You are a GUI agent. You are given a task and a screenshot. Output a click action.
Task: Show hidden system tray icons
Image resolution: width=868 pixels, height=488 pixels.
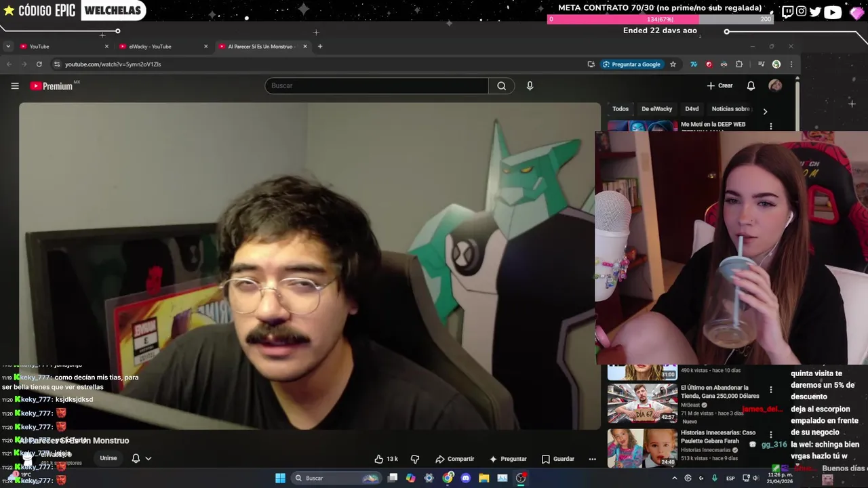674,478
